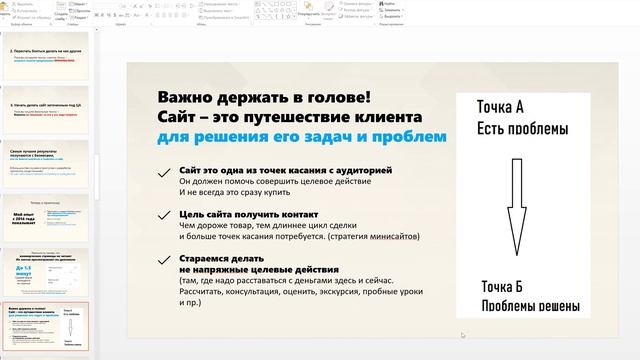Click line 'Рассчитать, консультация, оценить, экскурсия'
Viewport: 640px width, 360px height.
click(301, 291)
